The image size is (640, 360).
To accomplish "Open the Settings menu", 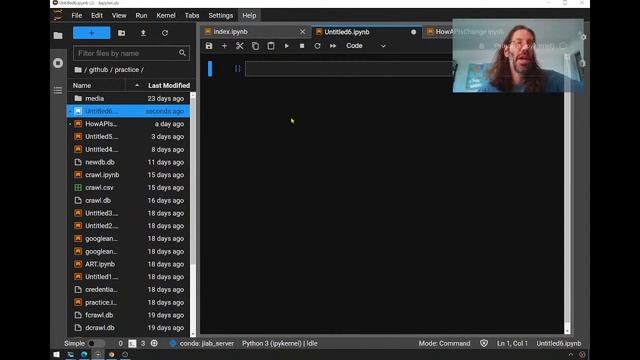I will [x=220, y=16].
